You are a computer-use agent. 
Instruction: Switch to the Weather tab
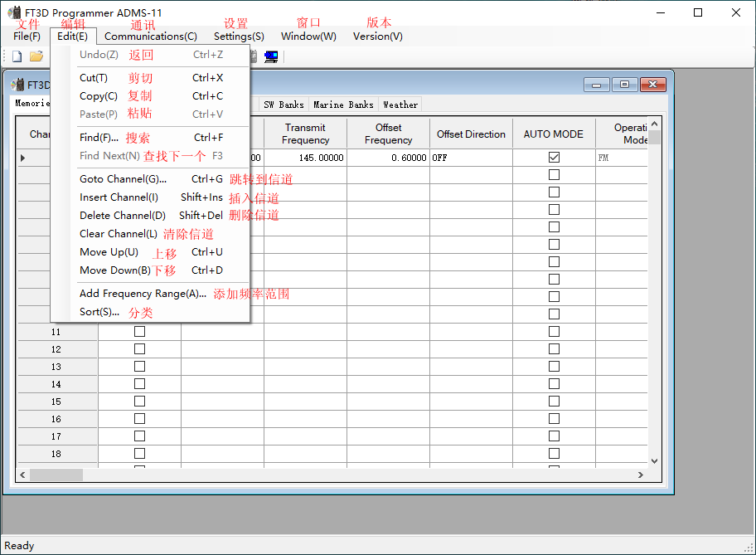(x=400, y=105)
